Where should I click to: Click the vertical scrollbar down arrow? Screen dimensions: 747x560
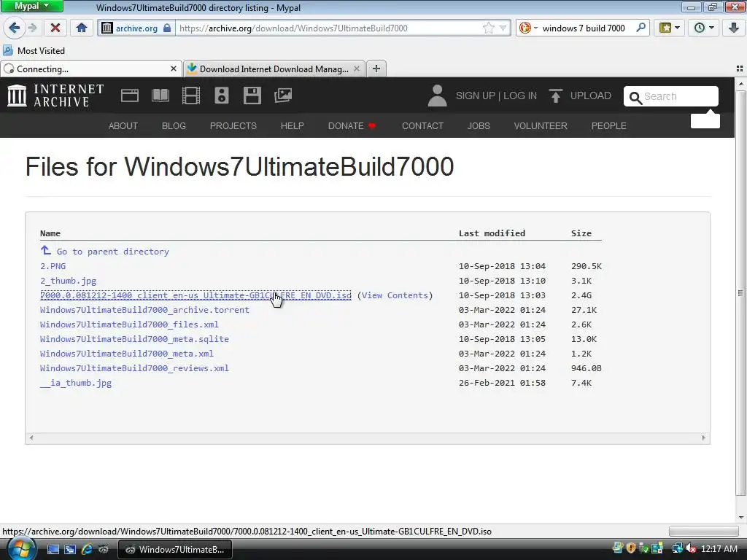pos(741,518)
